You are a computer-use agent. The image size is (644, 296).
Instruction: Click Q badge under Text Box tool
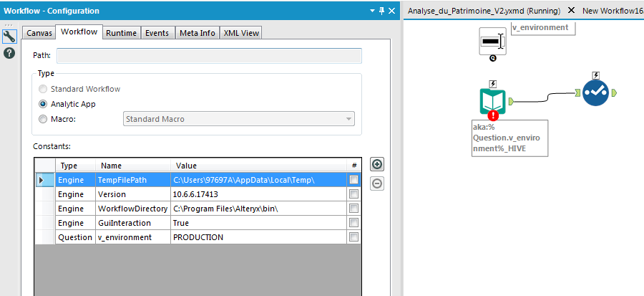pos(493,58)
